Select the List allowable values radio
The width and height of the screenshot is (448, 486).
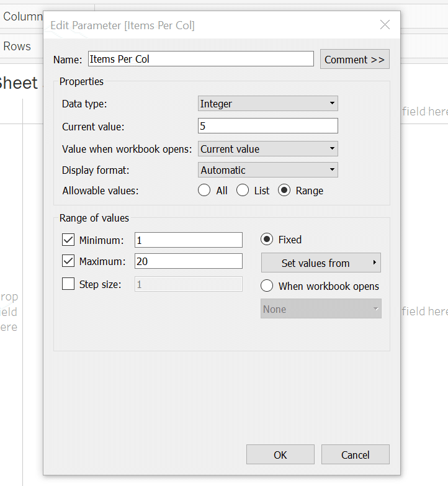pos(243,191)
